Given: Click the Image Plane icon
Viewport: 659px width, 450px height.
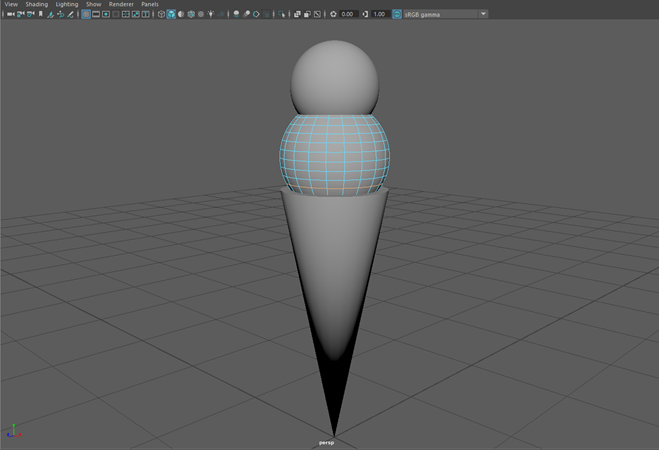Looking at the screenshot, I should click(50, 14).
